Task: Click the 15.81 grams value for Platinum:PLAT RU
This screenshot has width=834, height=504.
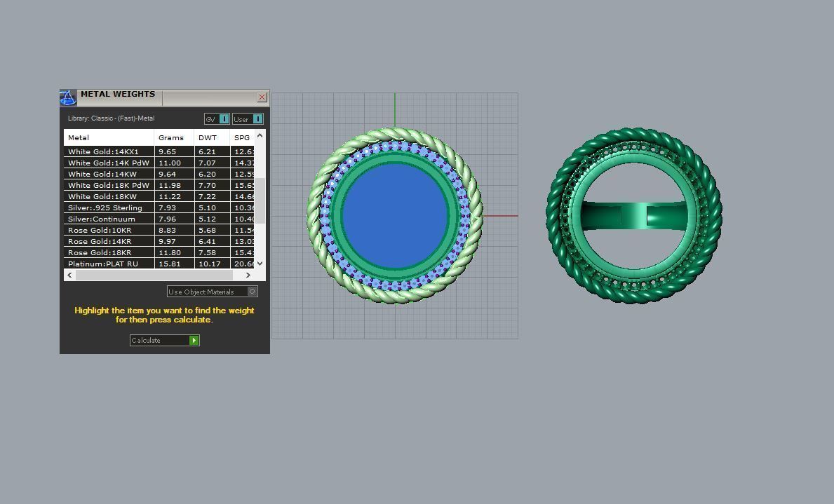Action: tap(170, 263)
